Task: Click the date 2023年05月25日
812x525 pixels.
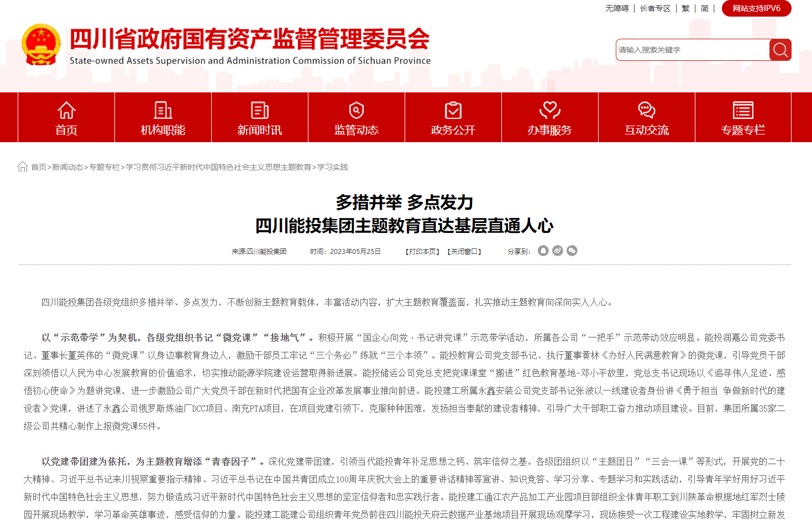Action: coord(355,251)
